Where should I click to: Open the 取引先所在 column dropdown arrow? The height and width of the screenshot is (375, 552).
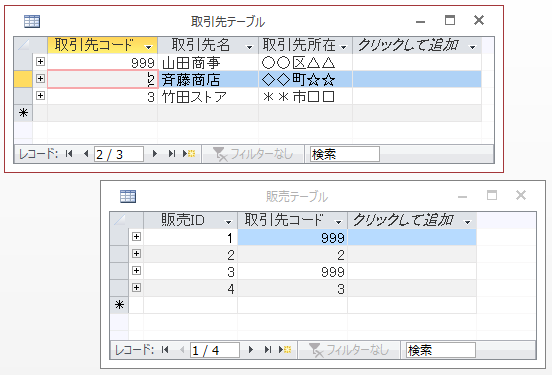(344, 46)
